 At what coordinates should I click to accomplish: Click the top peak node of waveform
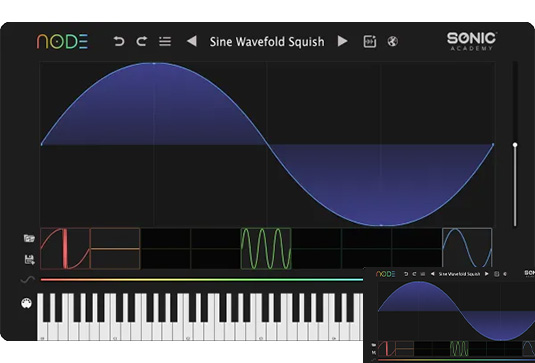154,63
